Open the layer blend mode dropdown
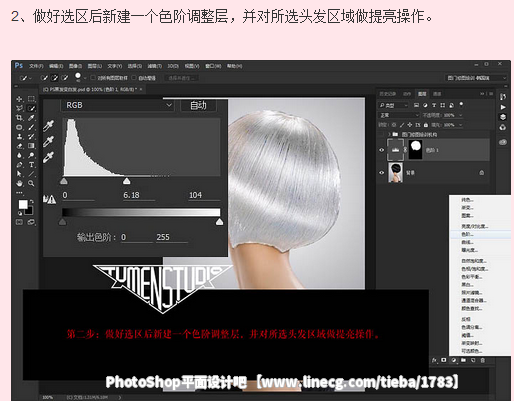 pyautogui.click(x=399, y=115)
